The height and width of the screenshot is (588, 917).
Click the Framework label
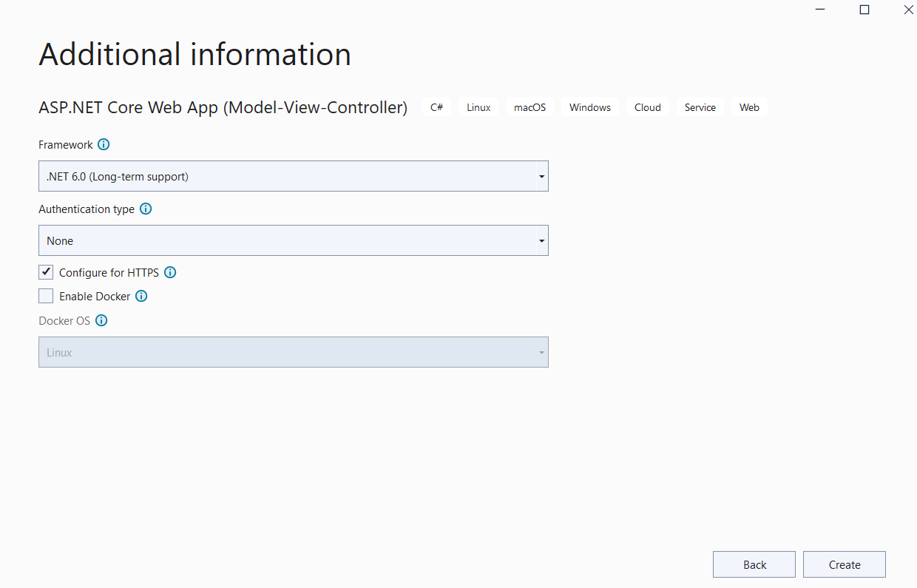click(66, 145)
